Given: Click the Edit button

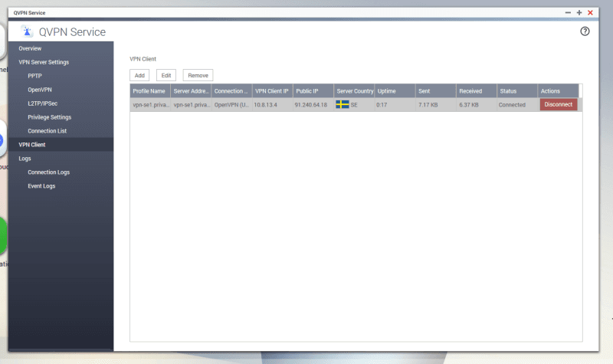Looking at the screenshot, I should (x=166, y=75).
